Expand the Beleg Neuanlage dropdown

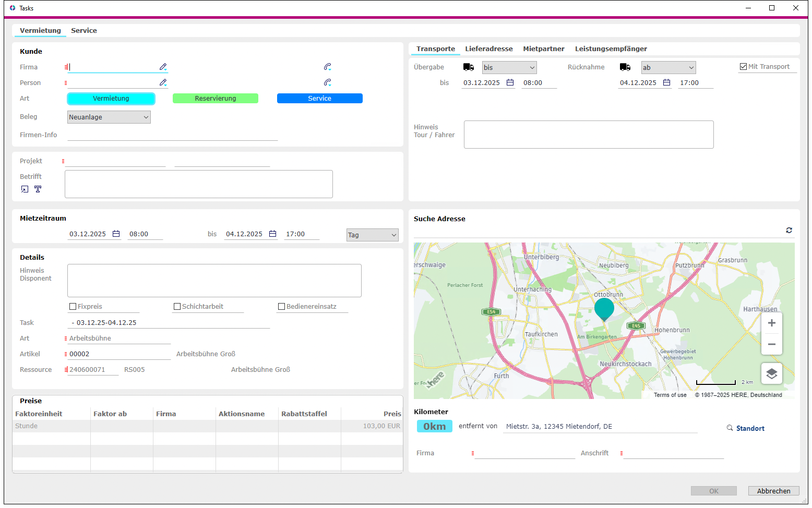click(109, 117)
